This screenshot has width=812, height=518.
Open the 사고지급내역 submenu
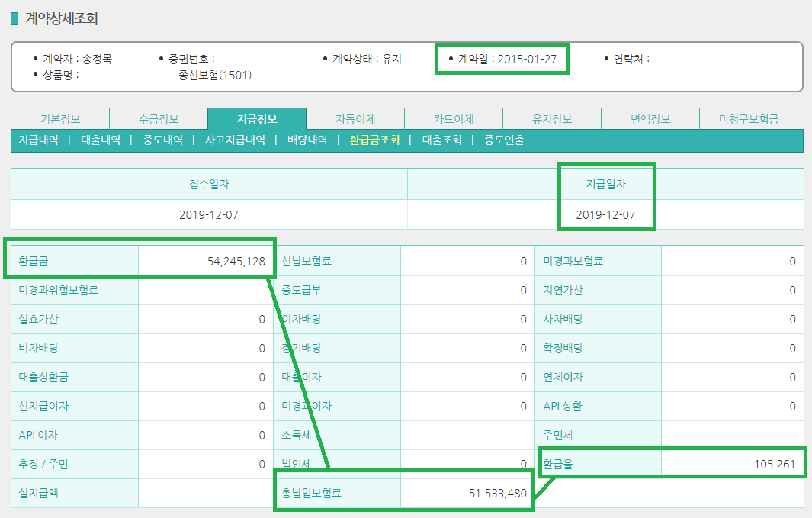click(x=235, y=140)
